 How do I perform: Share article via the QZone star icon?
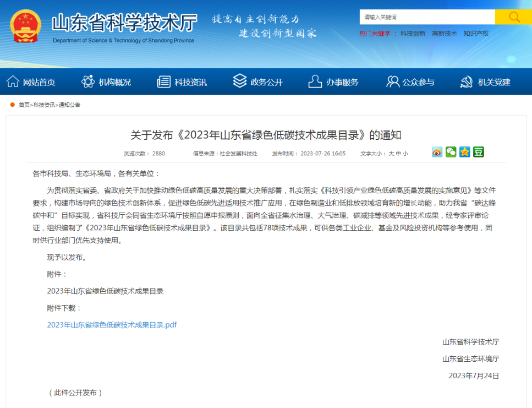(x=464, y=152)
